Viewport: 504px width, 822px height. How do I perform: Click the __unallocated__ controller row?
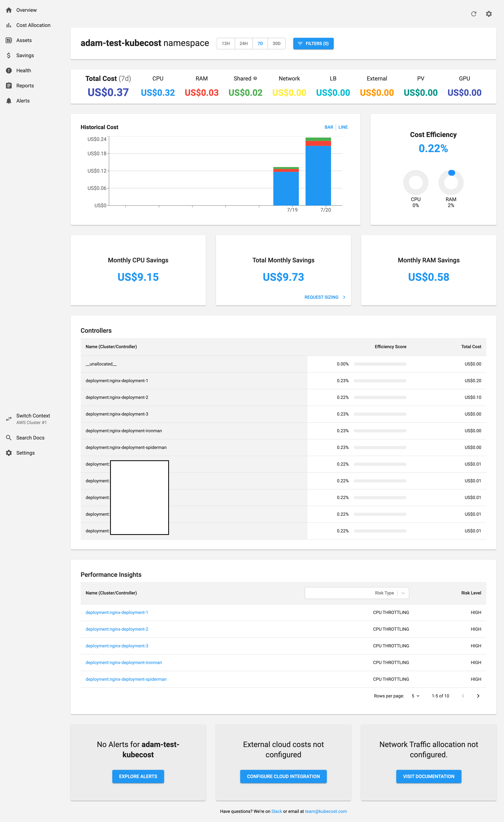(283, 364)
